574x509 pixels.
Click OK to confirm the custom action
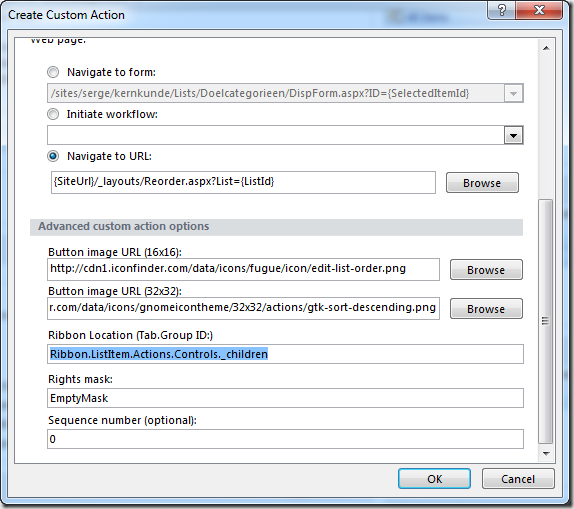(x=435, y=479)
